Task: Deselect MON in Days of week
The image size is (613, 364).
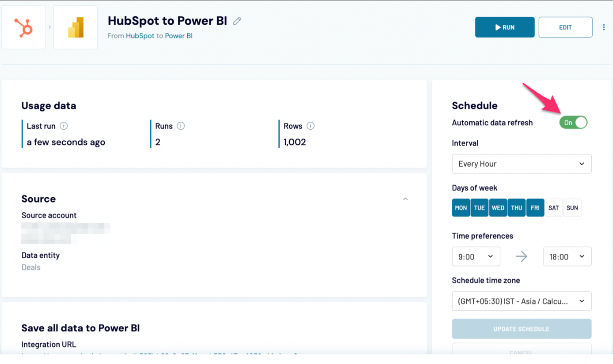Action: pyautogui.click(x=461, y=208)
